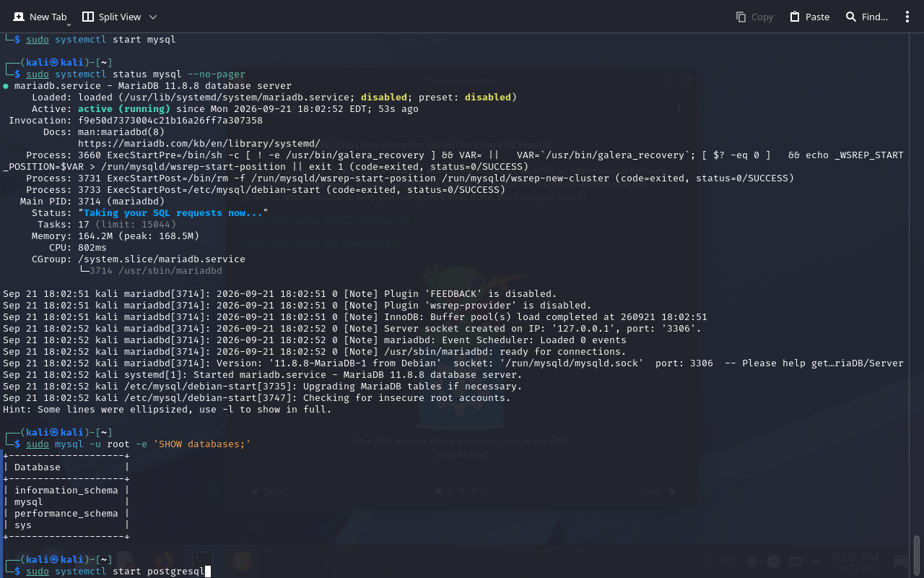Click the information_schema database row
924x578 pixels.
[x=66, y=491]
